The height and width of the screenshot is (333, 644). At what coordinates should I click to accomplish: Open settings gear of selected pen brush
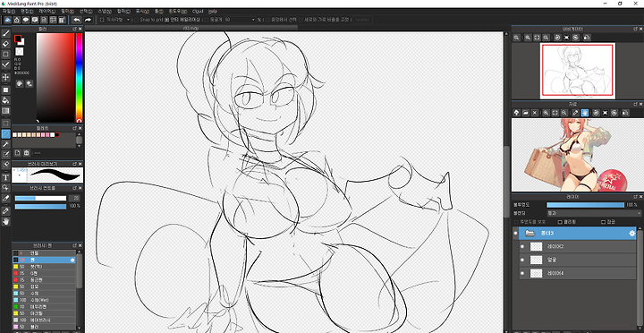[72, 260]
